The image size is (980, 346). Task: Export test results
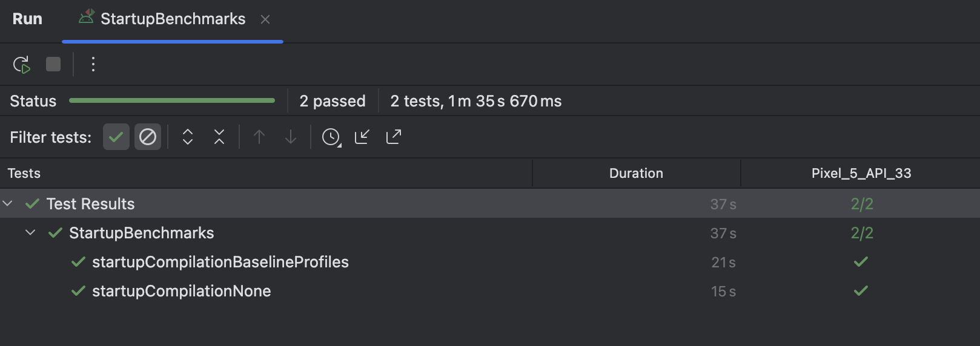394,137
